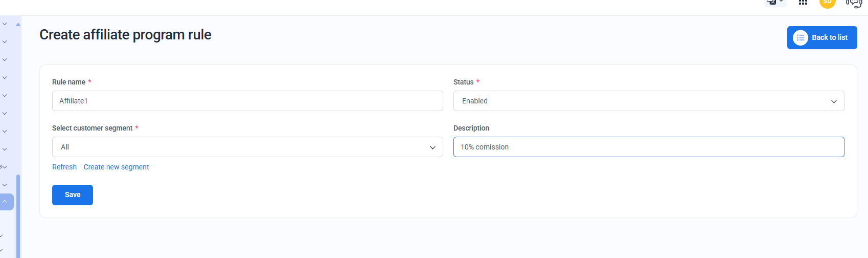Click the Create new segment link
Viewport: 868px width, 258px height.
116,167
